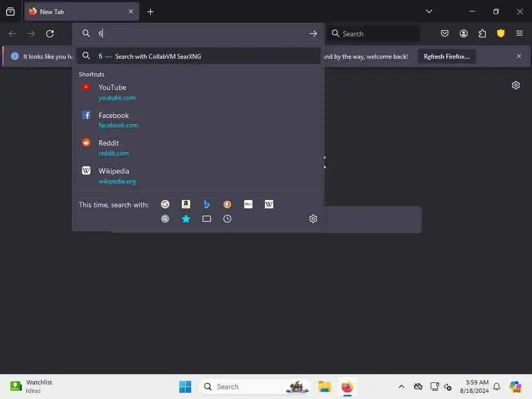Image resolution: width=532 pixels, height=399 pixels.
Task: Open search settings gear in dropdown
Action: tap(313, 219)
